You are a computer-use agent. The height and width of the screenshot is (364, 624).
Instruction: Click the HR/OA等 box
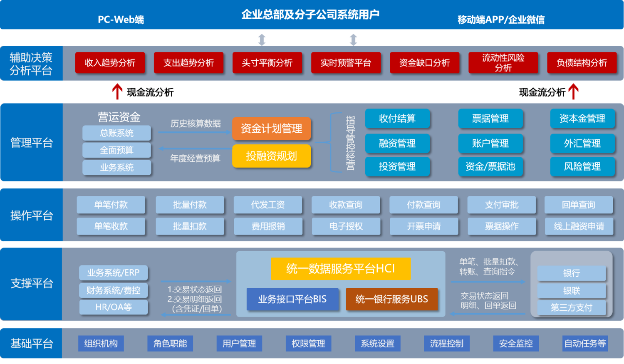113,307
